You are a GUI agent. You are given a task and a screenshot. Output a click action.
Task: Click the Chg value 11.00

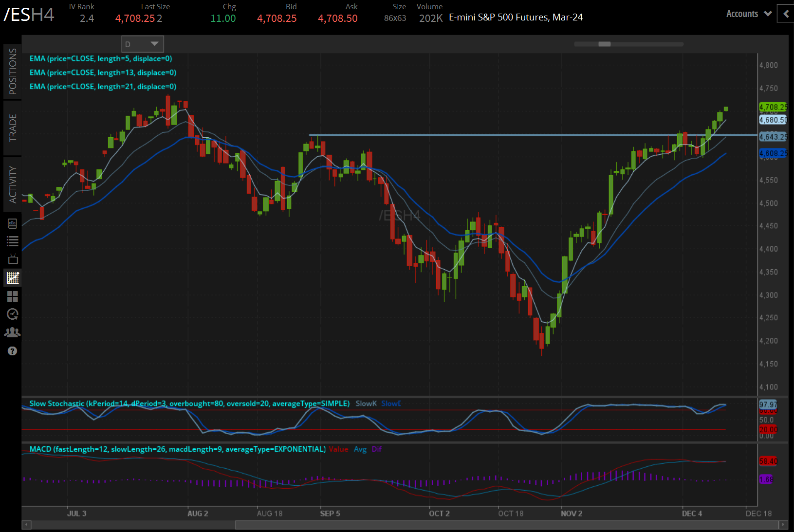tap(223, 18)
